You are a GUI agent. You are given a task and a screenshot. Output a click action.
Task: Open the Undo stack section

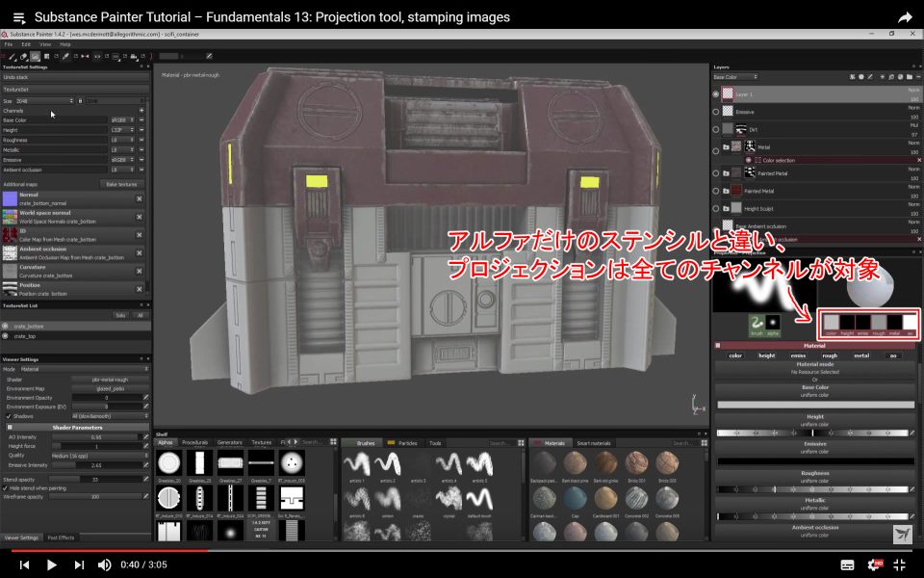[x=75, y=77]
